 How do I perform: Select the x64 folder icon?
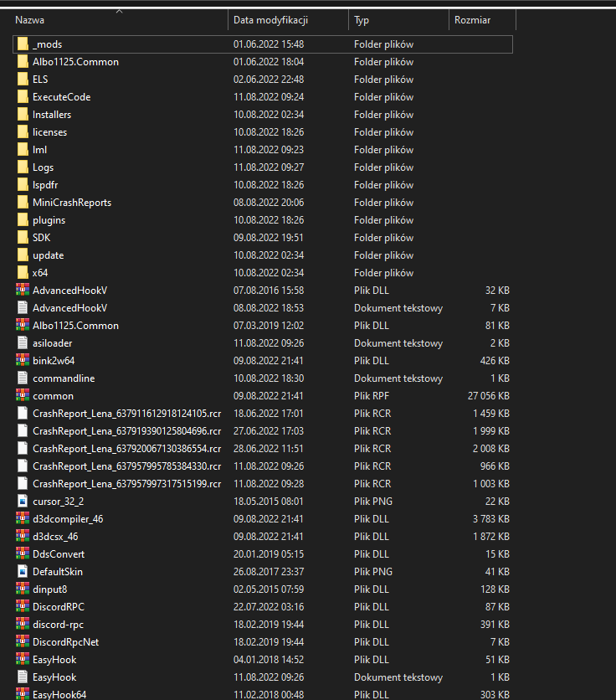tap(23, 273)
